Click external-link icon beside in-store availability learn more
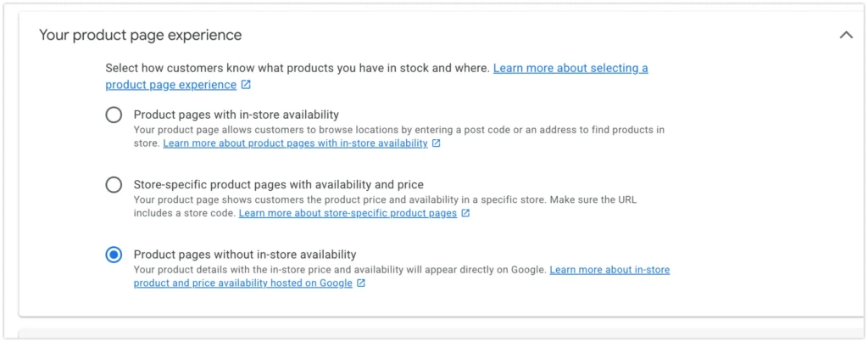The height and width of the screenshot is (342, 868). pyautogui.click(x=437, y=143)
